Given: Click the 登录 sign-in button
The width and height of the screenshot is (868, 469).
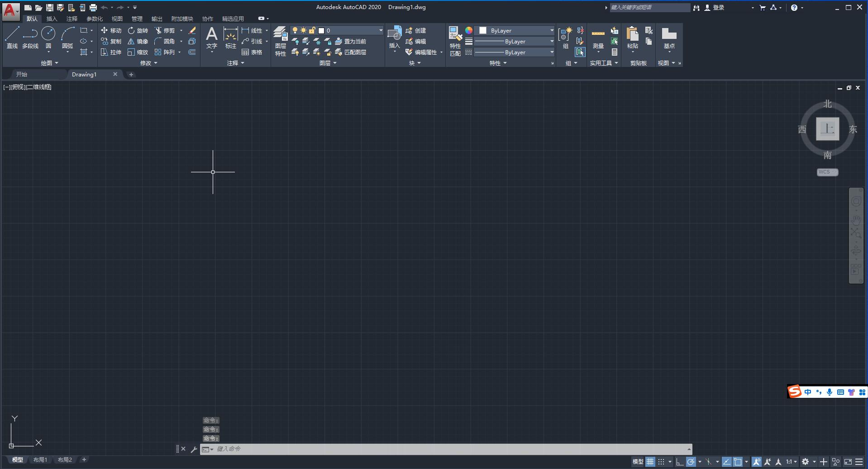Looking at the screenshot, I should [715, 7].
